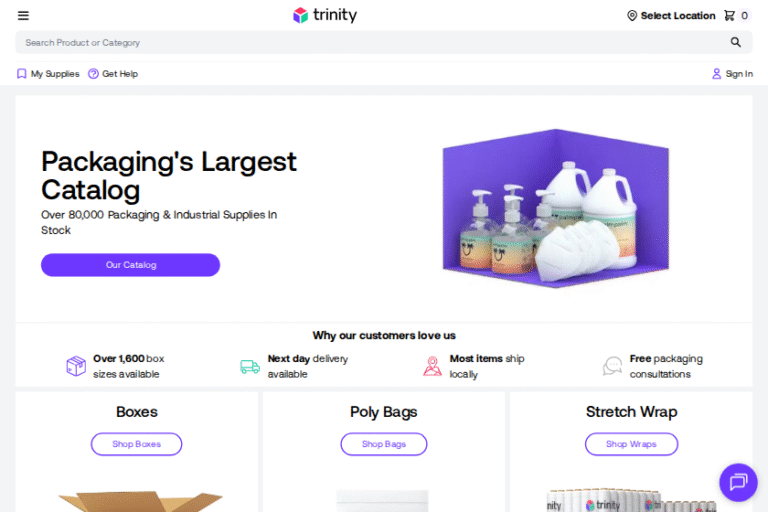This screenshot has height=512, width=768.
Task: Click the Trinity cube logo
Action: (x=300, y=15)
